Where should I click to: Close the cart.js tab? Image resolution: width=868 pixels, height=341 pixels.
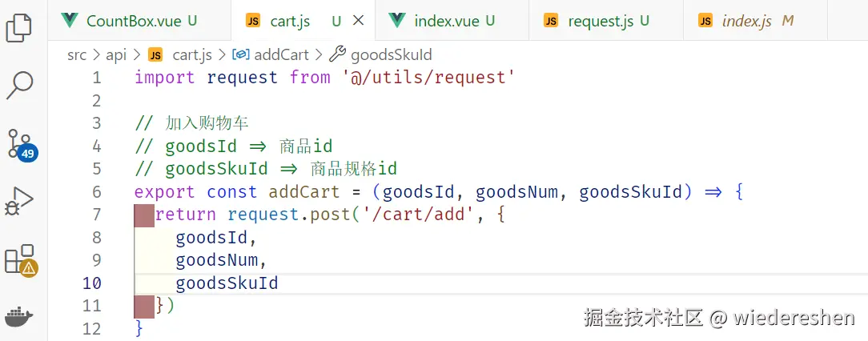tap(359, 21)
